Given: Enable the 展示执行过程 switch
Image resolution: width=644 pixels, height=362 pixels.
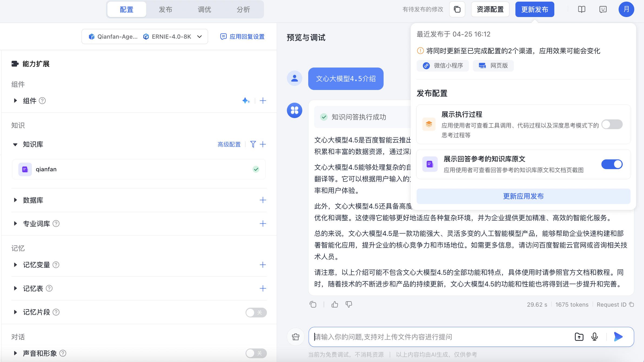Looking at the screenshot, I should pyautogui.click(x=612, y=124).
